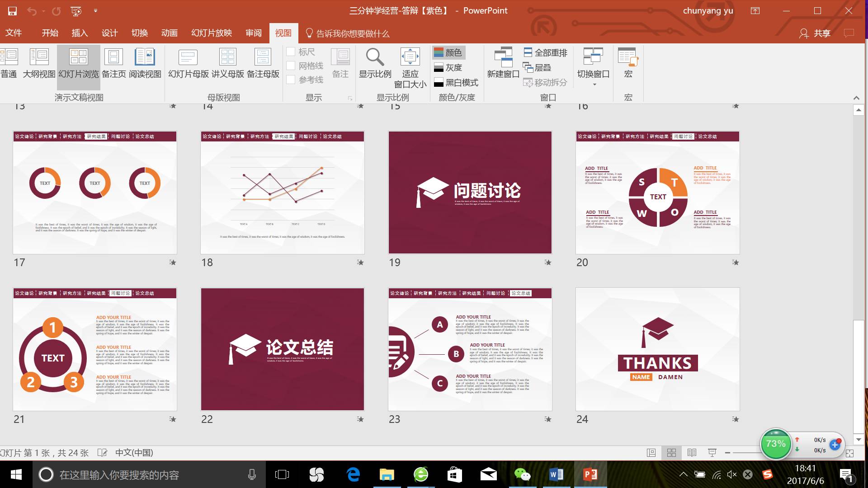Select slide 24 THANKS thumbnail

657,349
